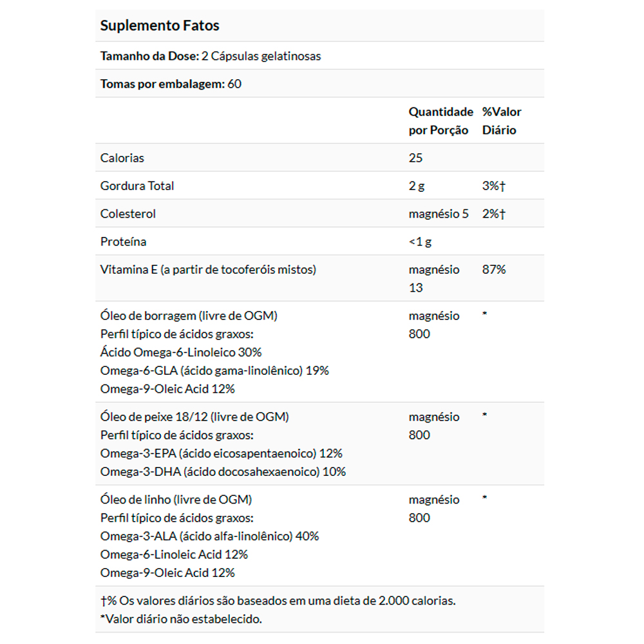Viewport: 644px width, 644px height.
Task: Select the Óleo de linho text
Action: point(176,500)
